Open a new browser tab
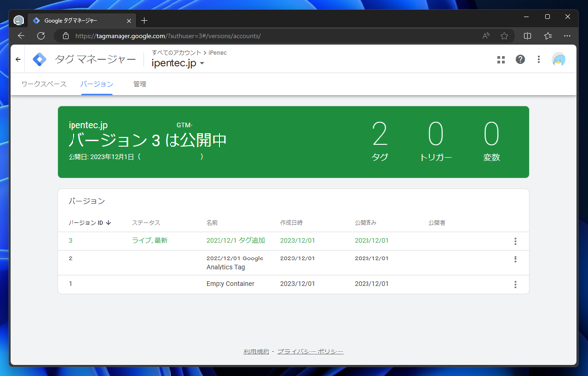 (x=144, y=21)
